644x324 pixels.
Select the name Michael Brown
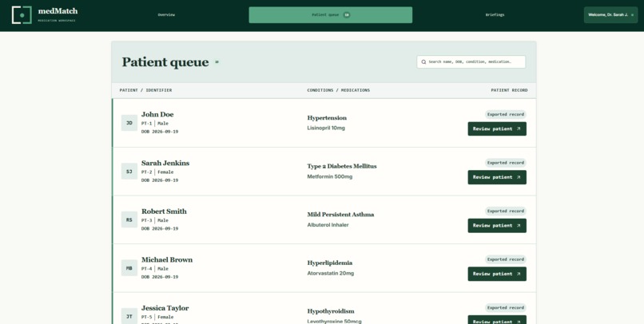167,259
